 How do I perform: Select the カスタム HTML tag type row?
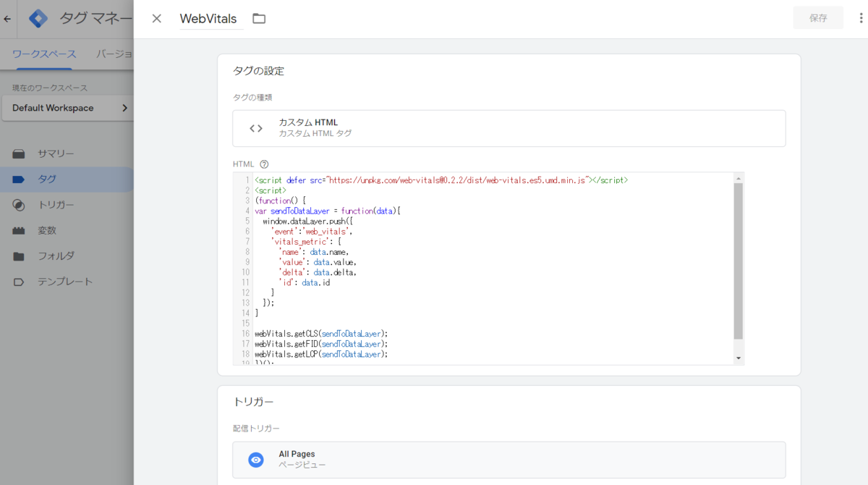point(509,128)
